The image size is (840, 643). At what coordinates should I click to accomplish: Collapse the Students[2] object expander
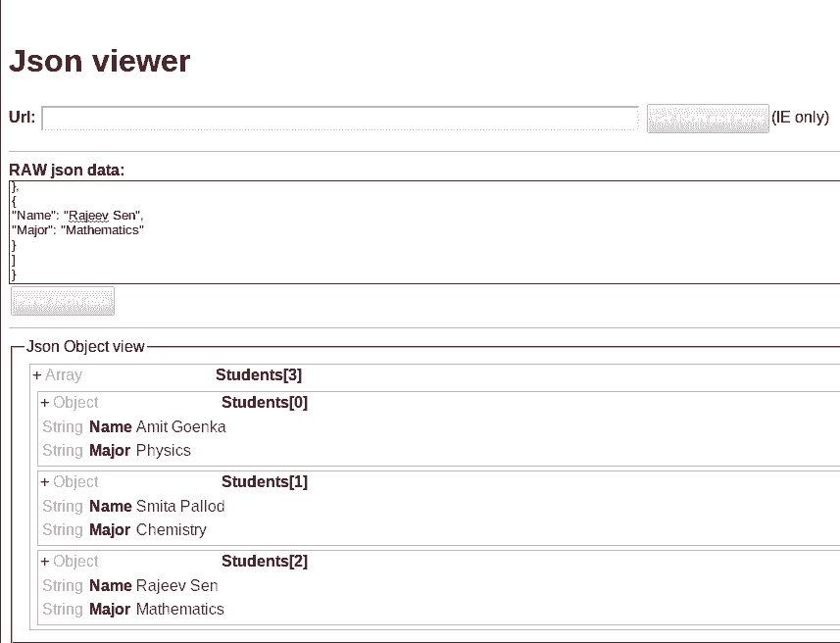click(x=45, y=561)
